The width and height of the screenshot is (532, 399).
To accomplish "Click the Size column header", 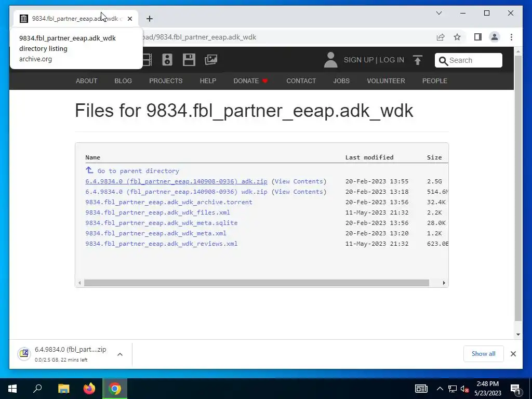I will pyautogui.click(x=434, y=157).
